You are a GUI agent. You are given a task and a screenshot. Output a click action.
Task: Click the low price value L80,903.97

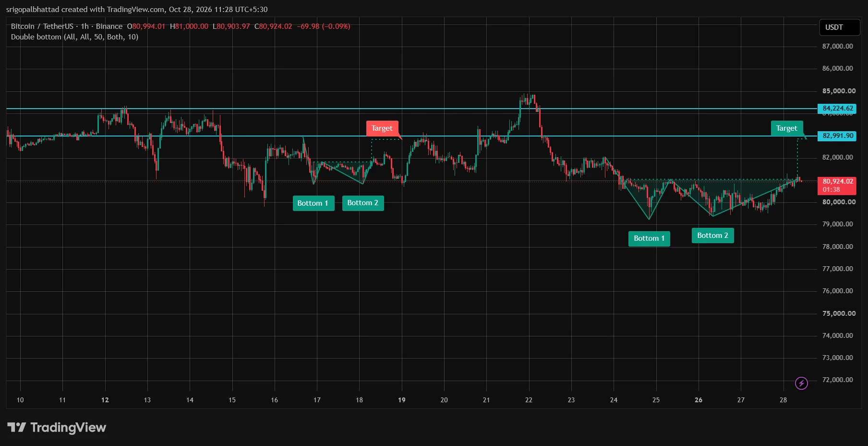231,26
